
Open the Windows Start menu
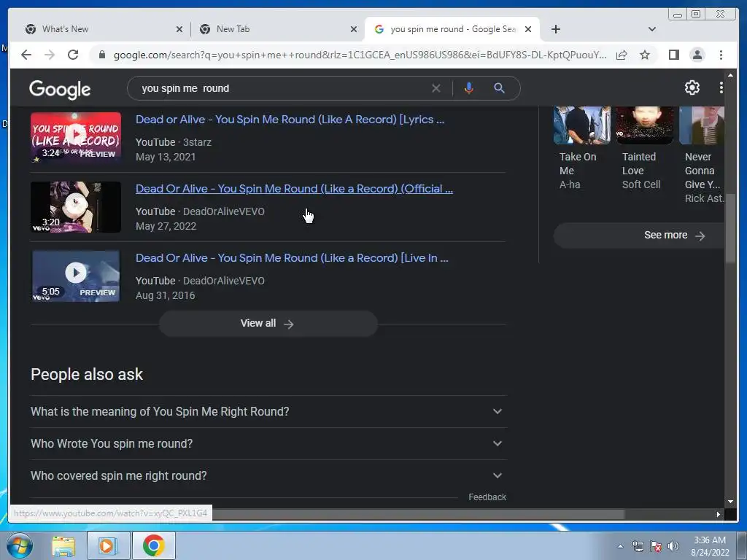pos(19,545)
